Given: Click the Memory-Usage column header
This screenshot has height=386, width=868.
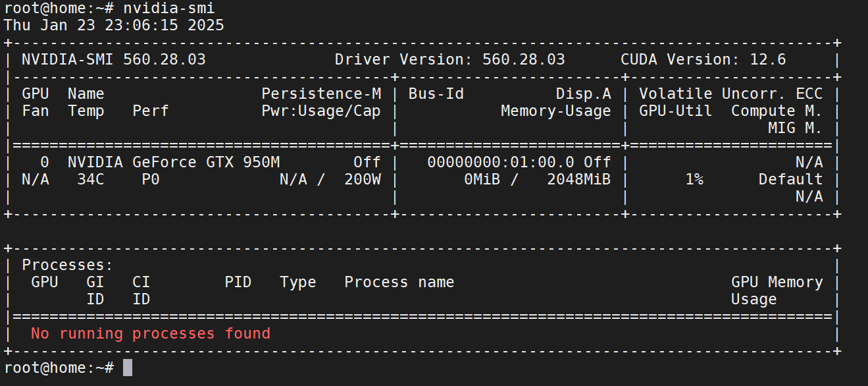Looking at the screenshot, I should [x=555, y=111].
